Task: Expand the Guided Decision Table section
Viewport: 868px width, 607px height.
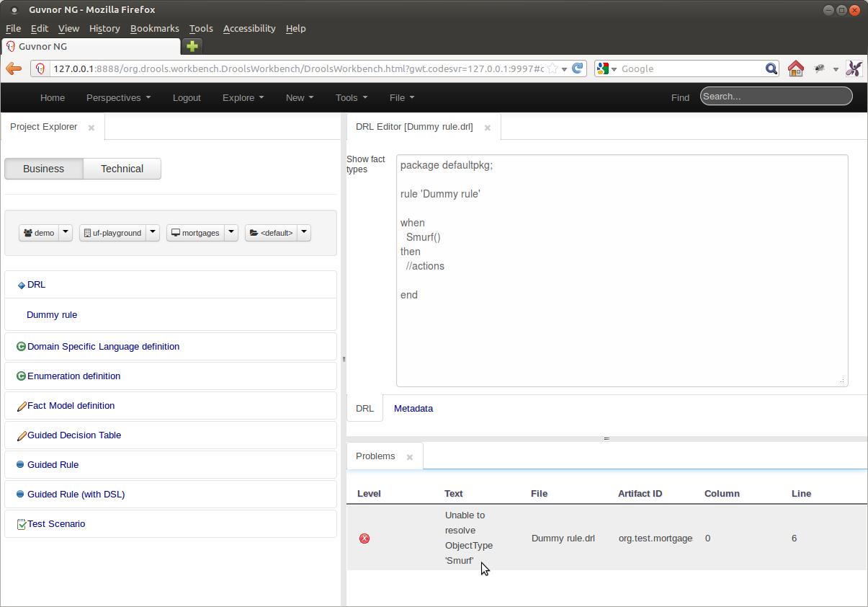Action: pyautogui.click(x=74, y=435)
